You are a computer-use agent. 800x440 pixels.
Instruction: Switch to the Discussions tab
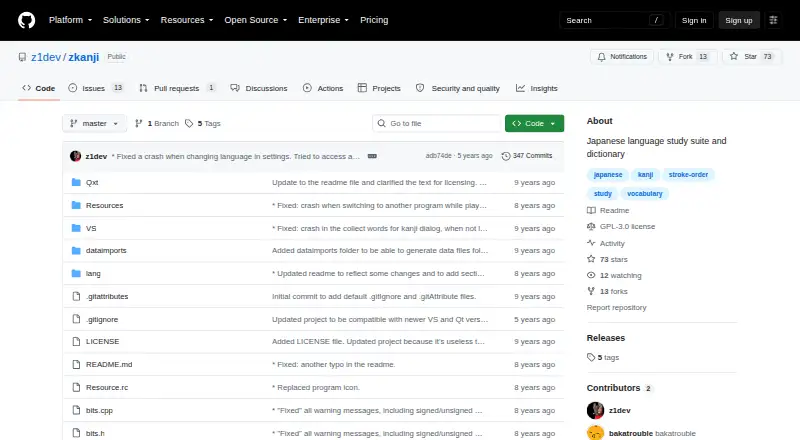click(x=259, y=88)
